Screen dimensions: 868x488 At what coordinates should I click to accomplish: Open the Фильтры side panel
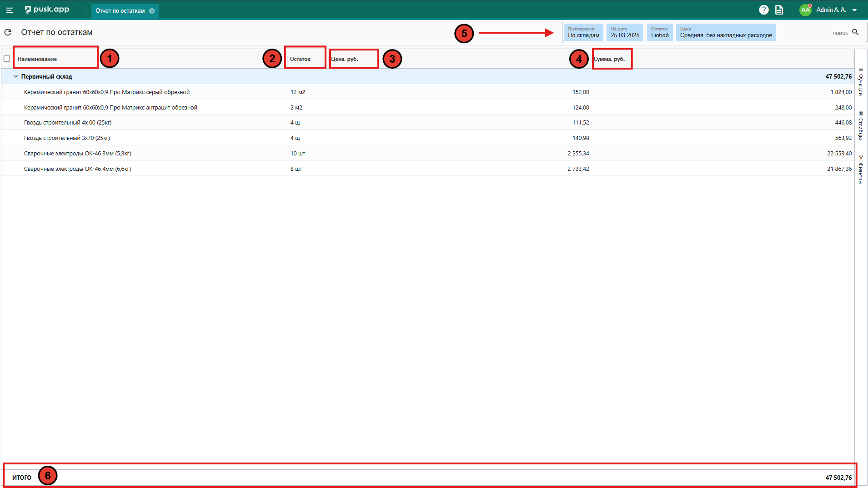coord(861,170)
